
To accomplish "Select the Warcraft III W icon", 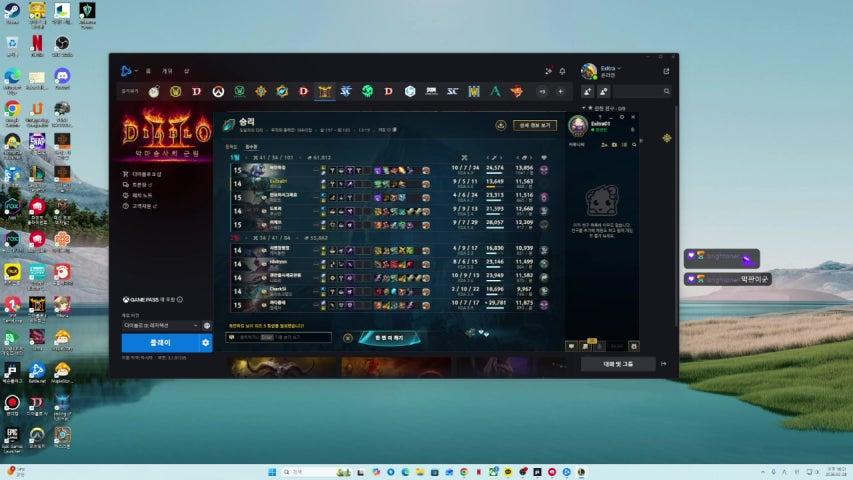I will click(x=474, y=91).
